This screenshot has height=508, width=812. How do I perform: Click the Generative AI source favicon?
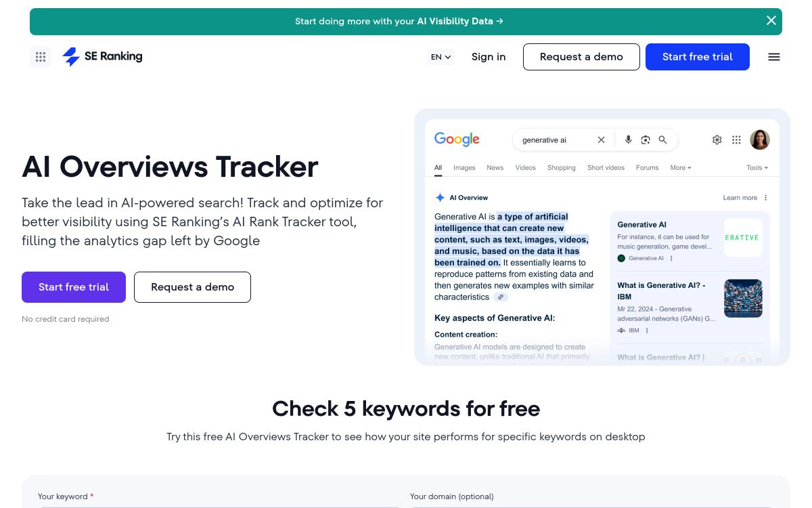621,258
